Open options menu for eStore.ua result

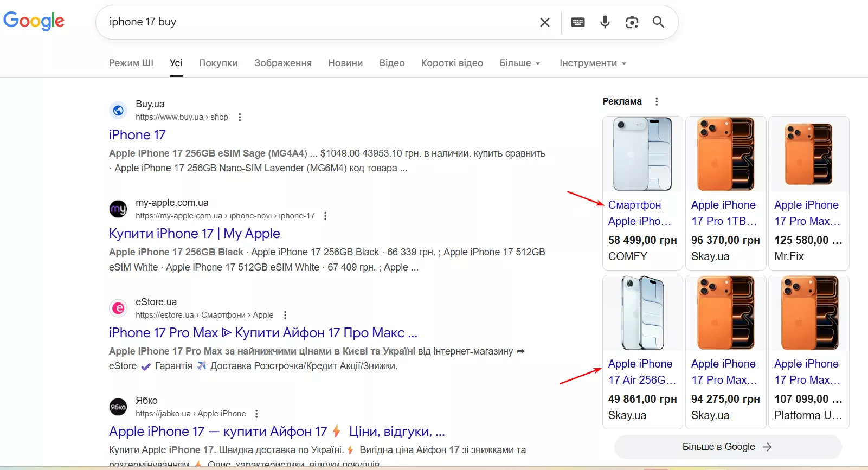(285, 315)
